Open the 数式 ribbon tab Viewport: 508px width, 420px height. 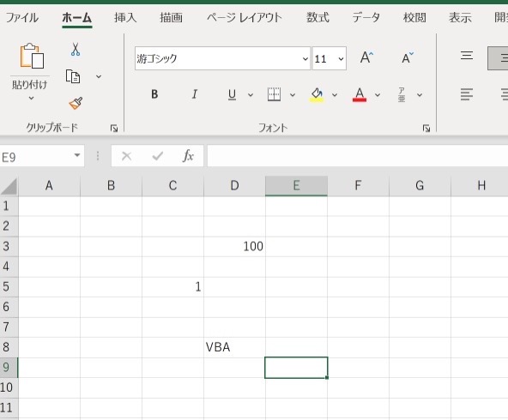pos(317,17)
